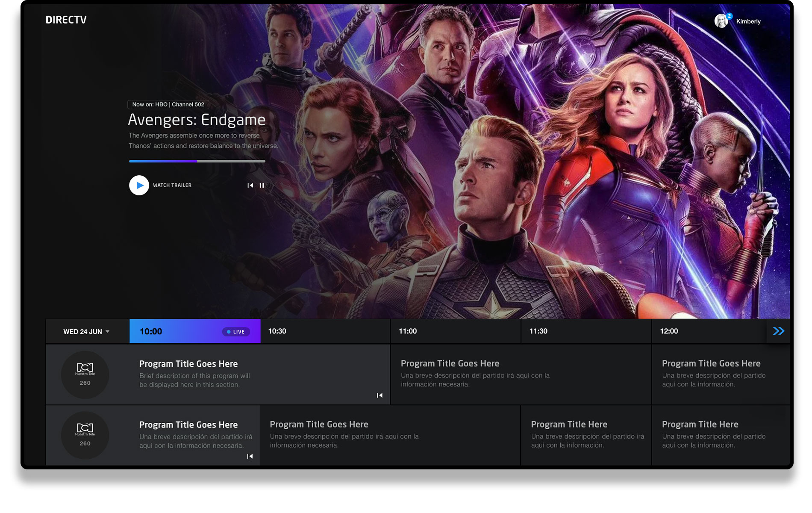
Task: Click the Avengers: Endgame progress bar
Action: pyautogui.click(x=197, y=161)
